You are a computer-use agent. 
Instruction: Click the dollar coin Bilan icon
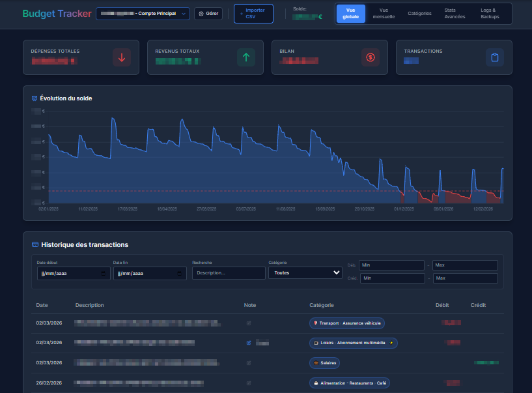pyautogui.click(x=370, y=57)
